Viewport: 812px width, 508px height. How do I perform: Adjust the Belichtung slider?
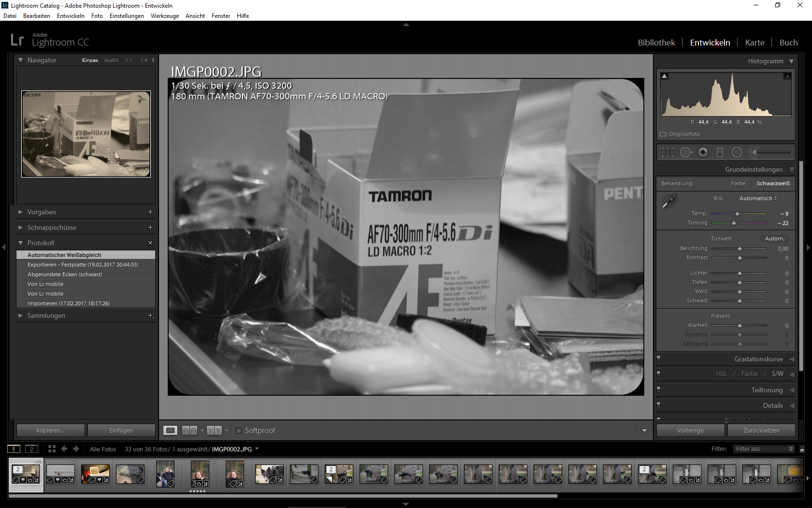739,249
